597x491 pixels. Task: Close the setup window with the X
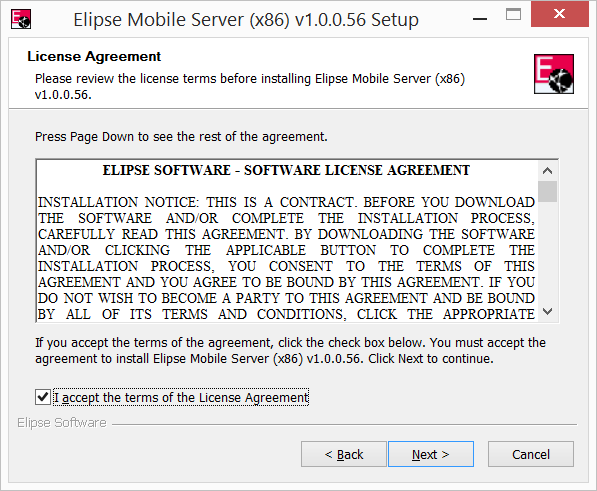[x=559, y=14]
